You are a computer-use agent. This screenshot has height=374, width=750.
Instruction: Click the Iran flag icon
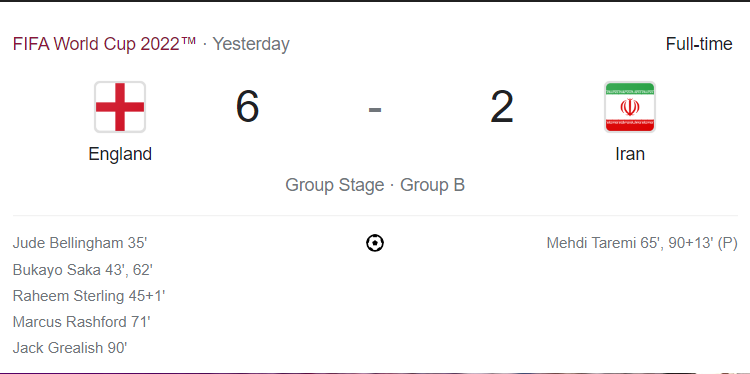tap(629, 107)
